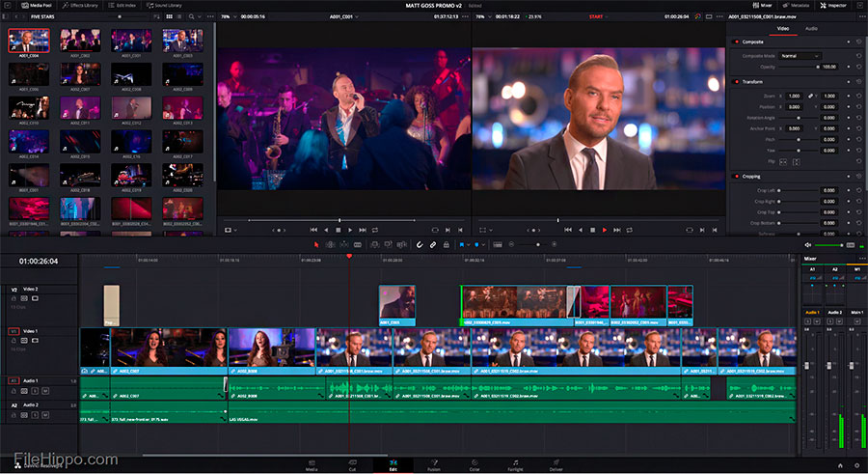Click the timeline zoom-out minus button
This screenshot has height=474, width=868.
pos(511,244)
